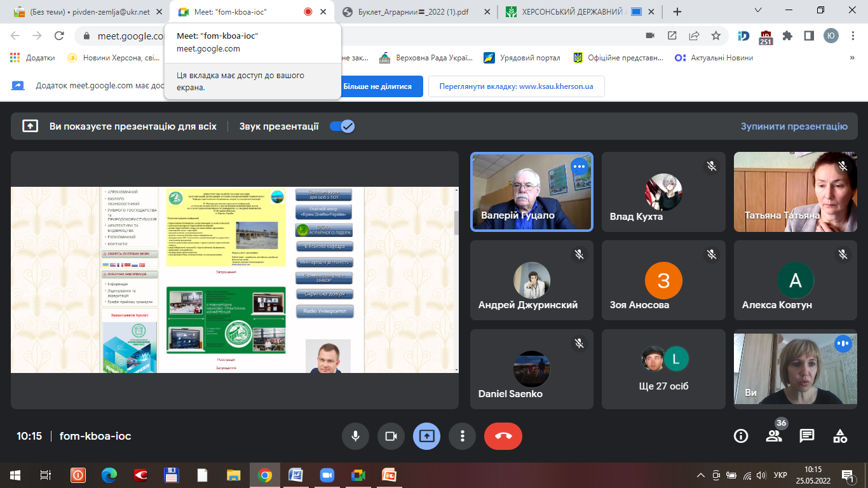Open chat with everyone
868x488 pixels.
click(x=807, y=436)
